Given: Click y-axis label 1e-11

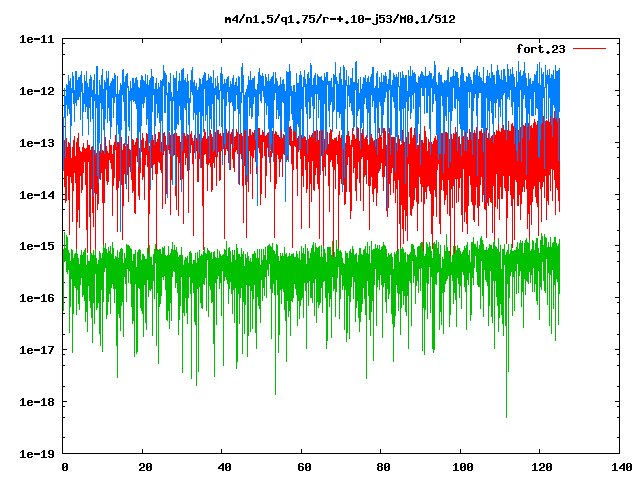Looking at the screenshot, I should tap(37, 40).
